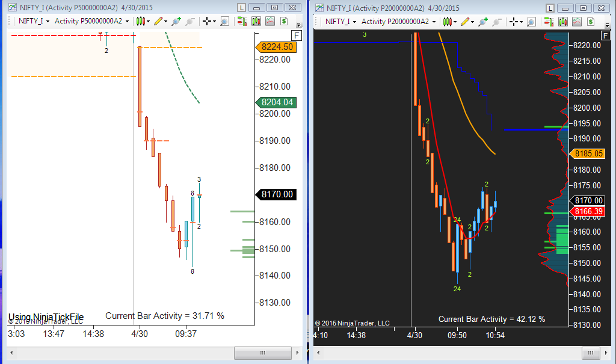Show data box magnifier icon, P20000000A2 window

click(532, 22)
